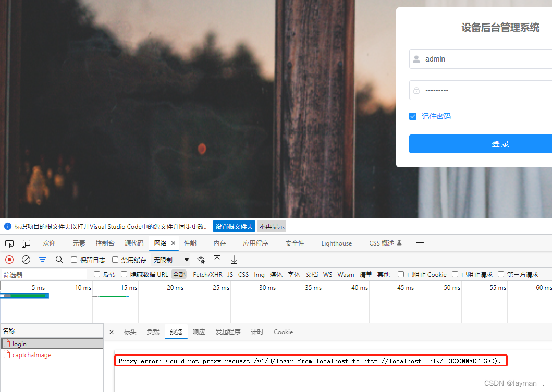Toggle 已阻止 Cookie checkbox
Screen dimensions: 552x392
click(x=401, y=274)
